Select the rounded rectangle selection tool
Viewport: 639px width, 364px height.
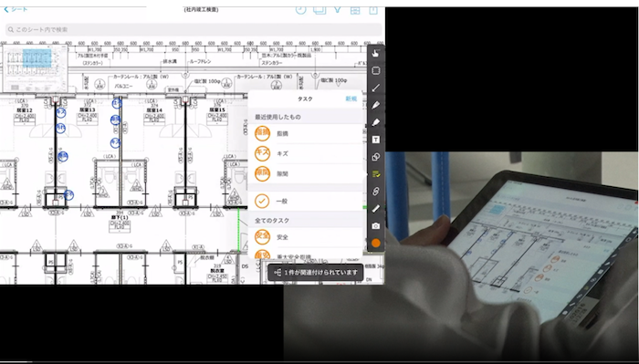pos(376,70)
